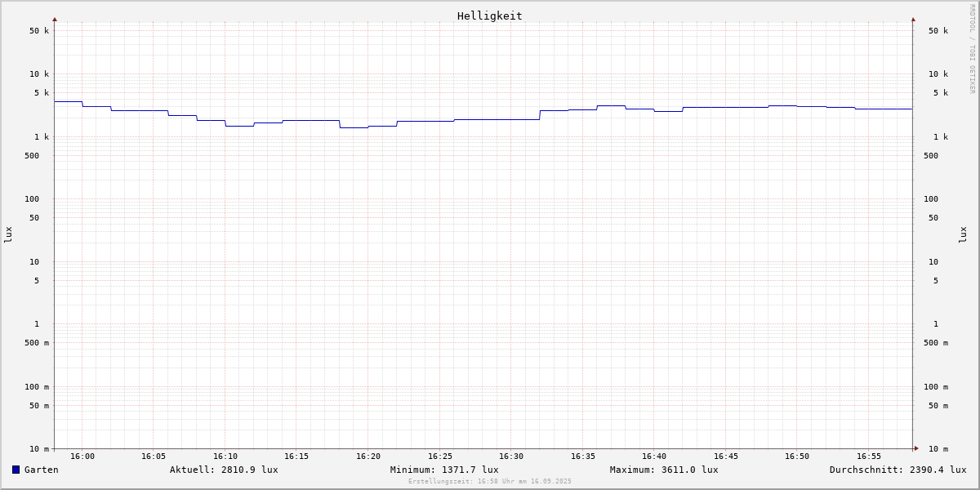Click the Aktuell 2810.9 lux value
This screenshot has width=980, height=490.
click(x=224, y=470)
